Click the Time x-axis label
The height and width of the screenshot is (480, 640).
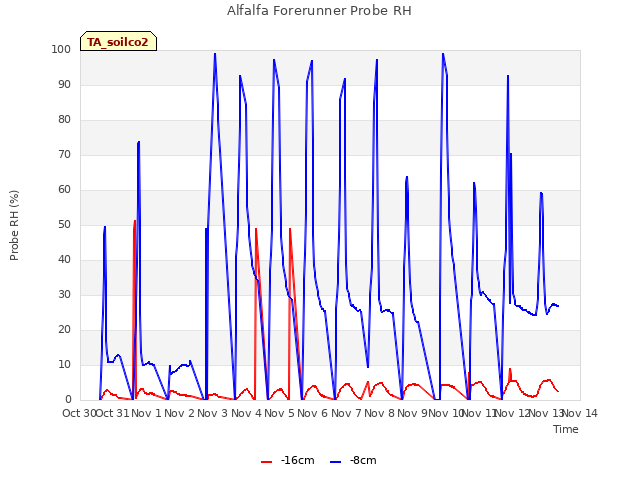coord(566,429)
